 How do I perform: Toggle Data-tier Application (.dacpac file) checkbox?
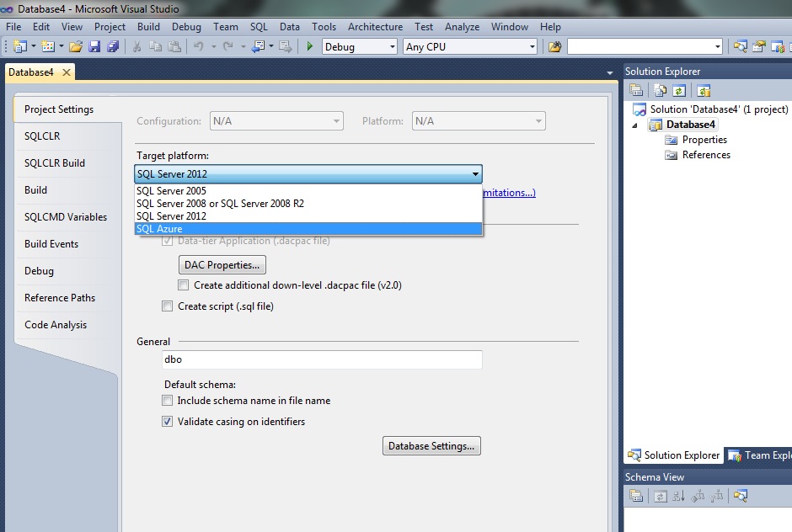[x=167, y=241]
